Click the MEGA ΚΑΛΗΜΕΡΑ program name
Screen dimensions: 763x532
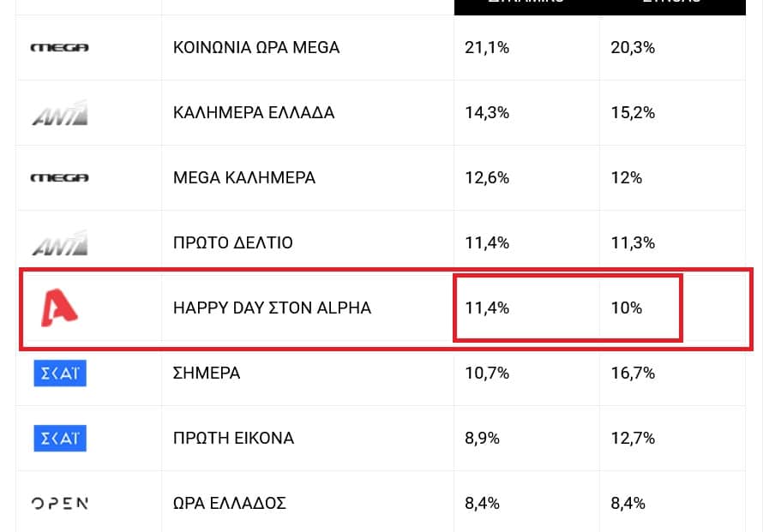click(x=243, y=178)
